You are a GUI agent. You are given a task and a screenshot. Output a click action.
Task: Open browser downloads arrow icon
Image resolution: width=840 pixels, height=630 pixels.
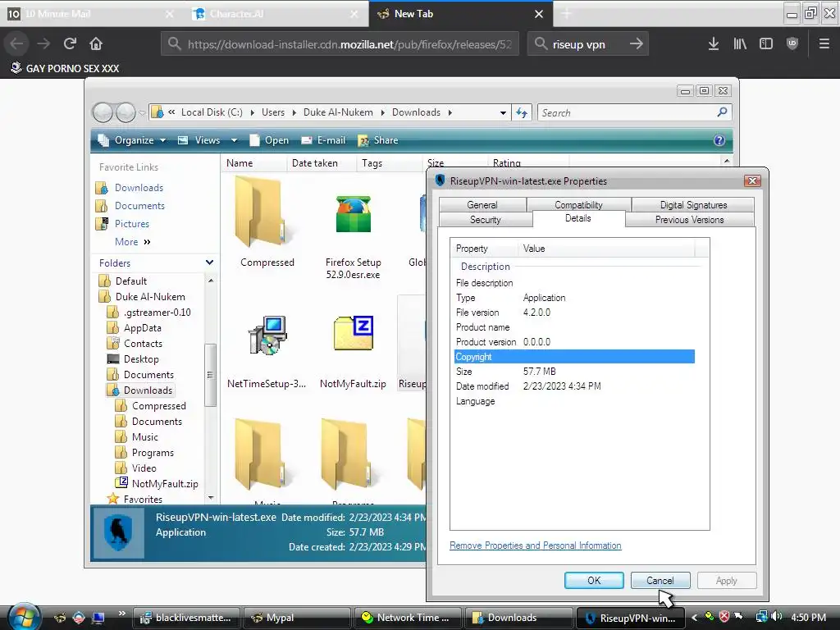pyautogui.click(x=713, y=44)
